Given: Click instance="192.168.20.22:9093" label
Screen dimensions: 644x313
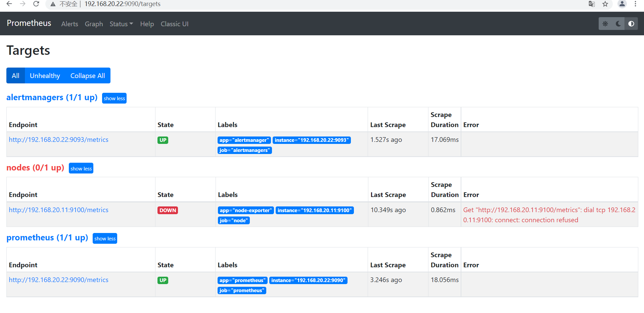Looking at the screenshot, I should pos(312,140).
